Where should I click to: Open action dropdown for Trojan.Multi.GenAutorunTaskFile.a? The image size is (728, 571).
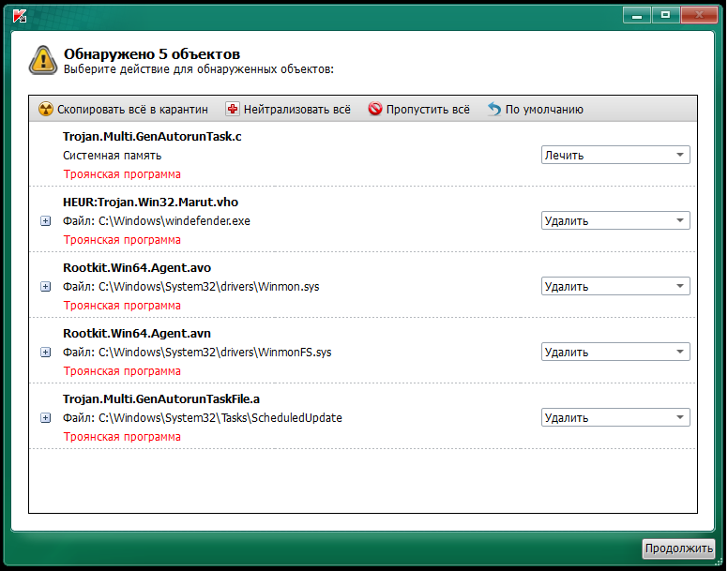coord(615,418)
